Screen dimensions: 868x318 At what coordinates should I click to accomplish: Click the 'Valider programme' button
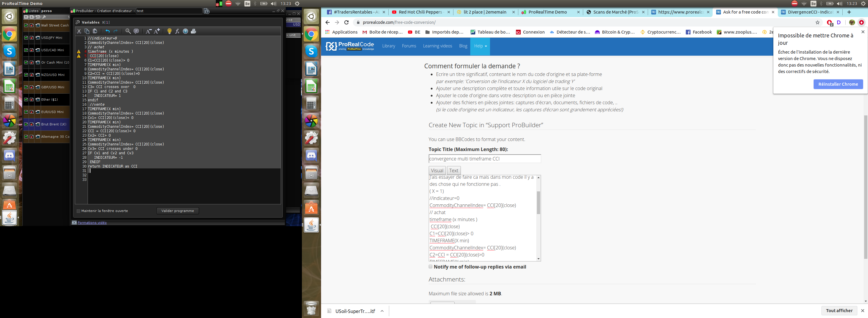pos(177,211)
